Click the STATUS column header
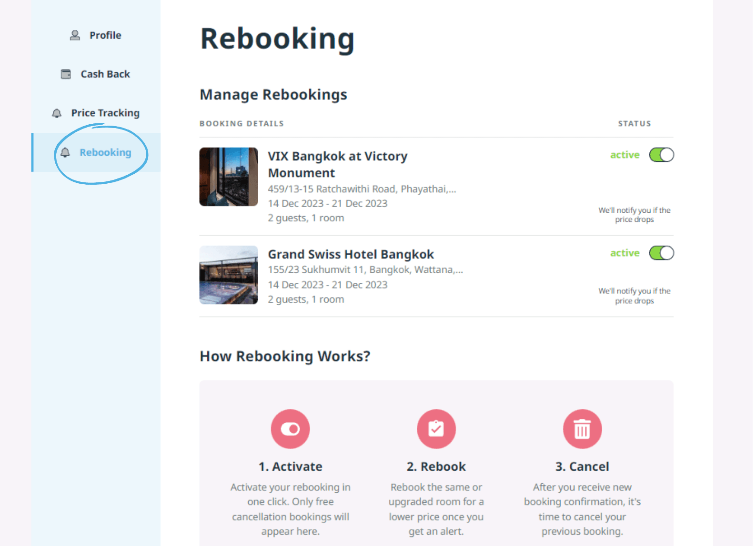Viewport: 756px width, 546px height. pyautogui.click(x=635, y=124)
